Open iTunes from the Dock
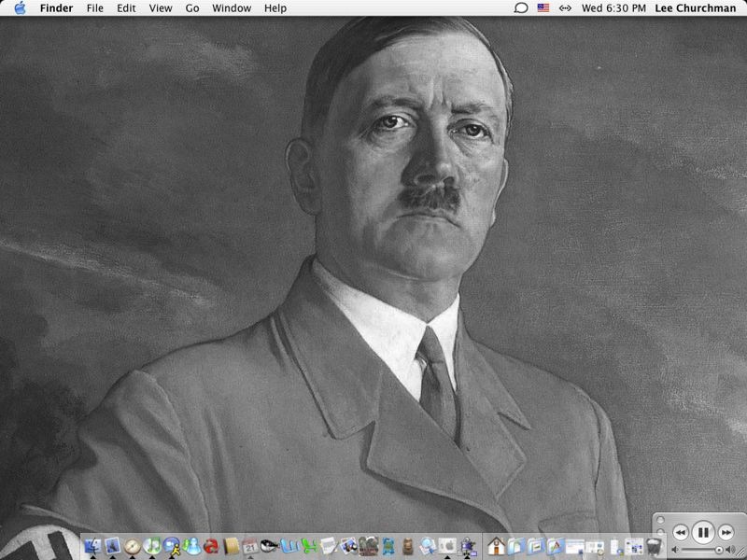 [x=152, y=546]
